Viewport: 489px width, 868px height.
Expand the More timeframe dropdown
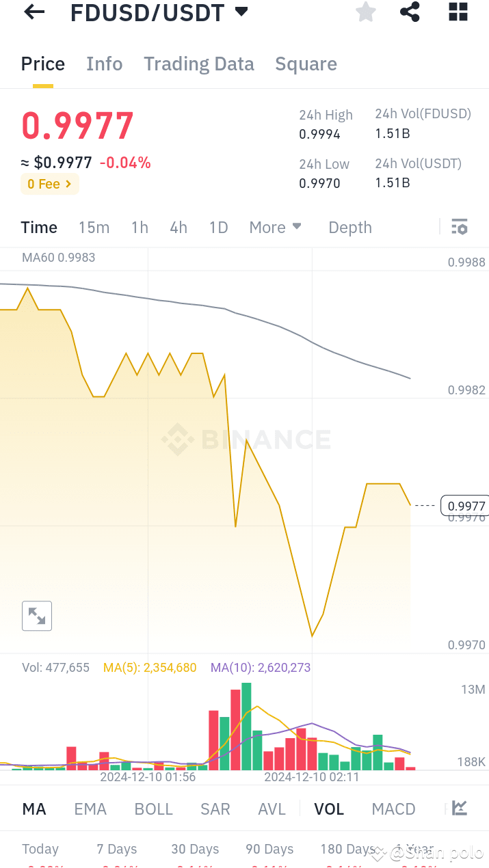pyautogui.click(x=275, y=227)
